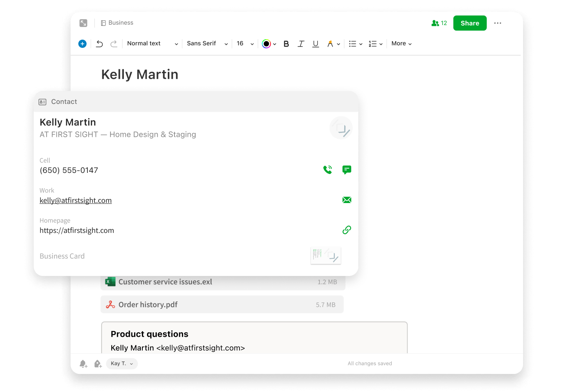Open the font size 16 dropdown

pyautogui.click(x=245, y=44)
